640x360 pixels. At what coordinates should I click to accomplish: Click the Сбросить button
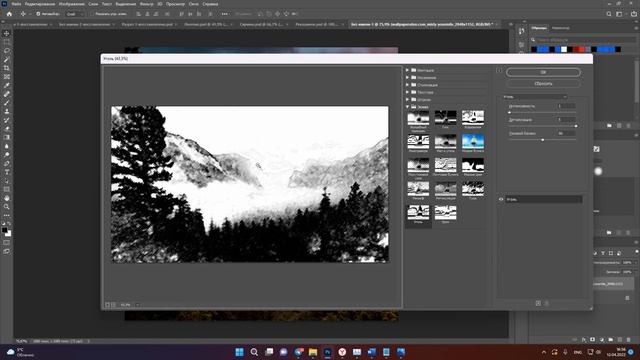coord(543,84)
